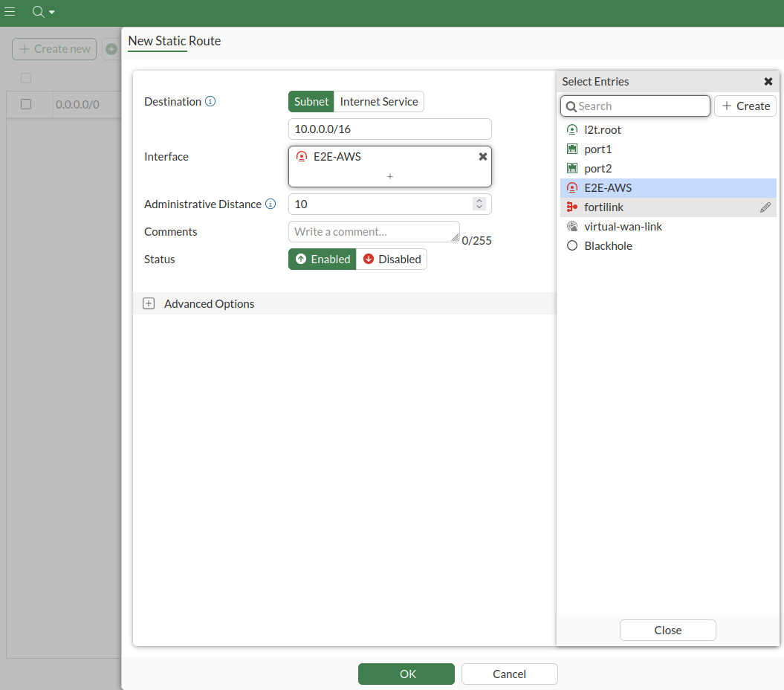Open interface selector via the plus sign

pos(389,176)
